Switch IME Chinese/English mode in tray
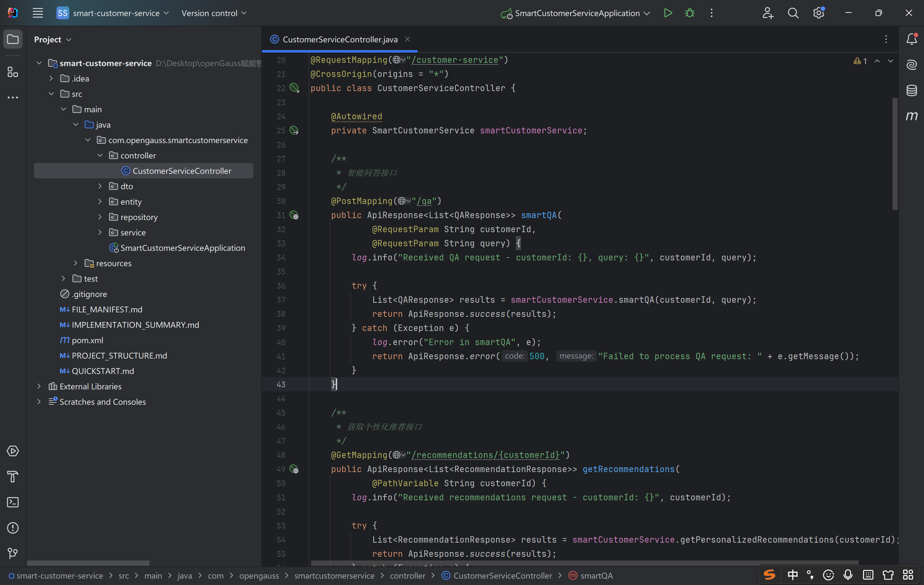 (x=792, y=575)
